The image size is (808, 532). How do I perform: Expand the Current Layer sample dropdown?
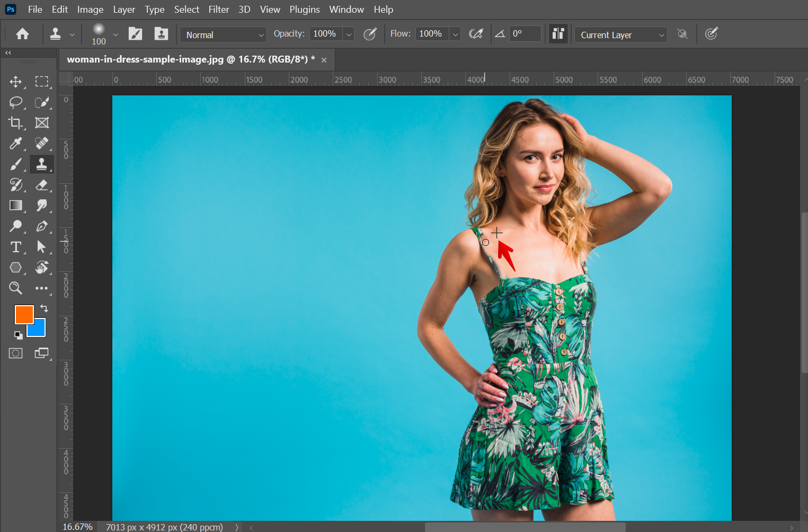tap(620, 35)
